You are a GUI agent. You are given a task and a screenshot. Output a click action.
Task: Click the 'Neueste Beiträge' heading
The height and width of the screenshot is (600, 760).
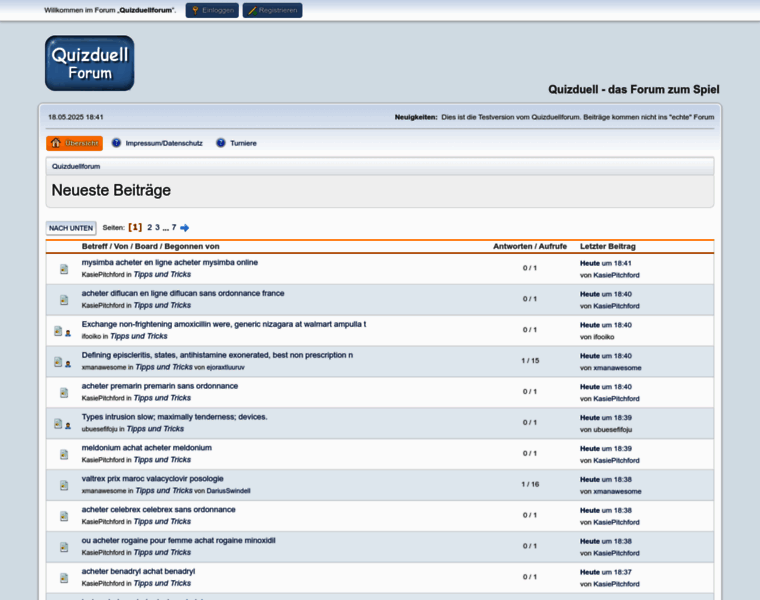click(111, 190)
